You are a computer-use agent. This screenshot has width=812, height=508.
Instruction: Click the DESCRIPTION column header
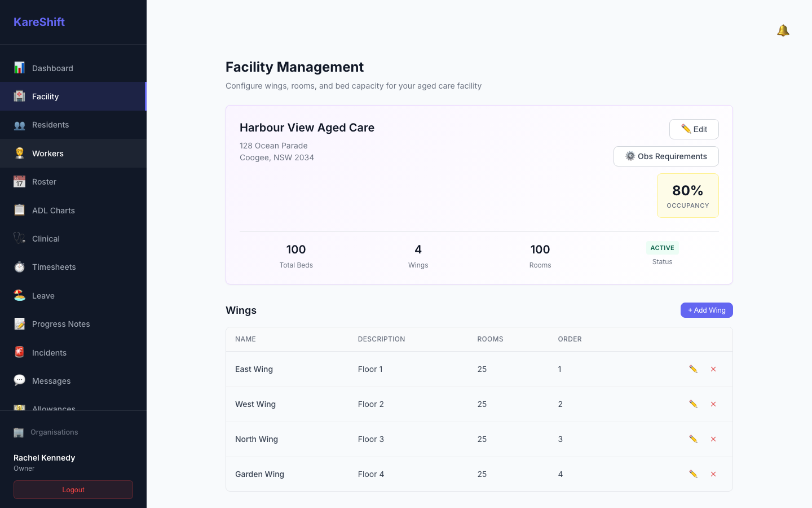click(x=381, y=339)
